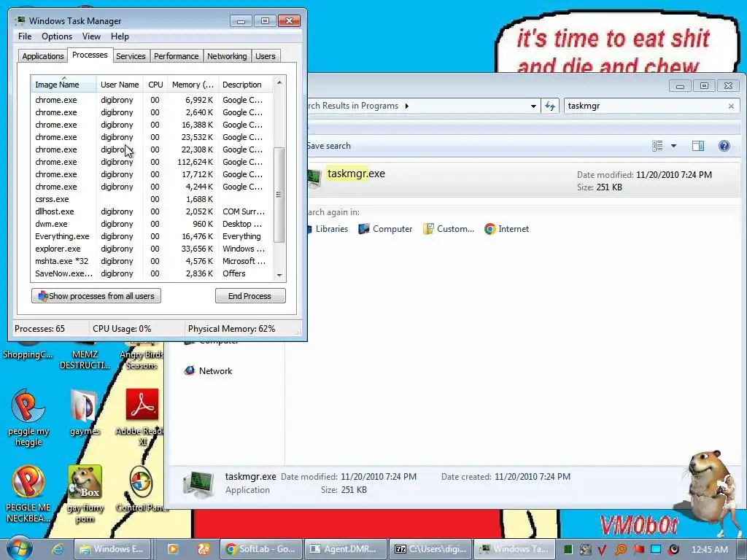747x560 pixels.
Task: Click the process list scroll down arrow
Action: pos(279,275)
